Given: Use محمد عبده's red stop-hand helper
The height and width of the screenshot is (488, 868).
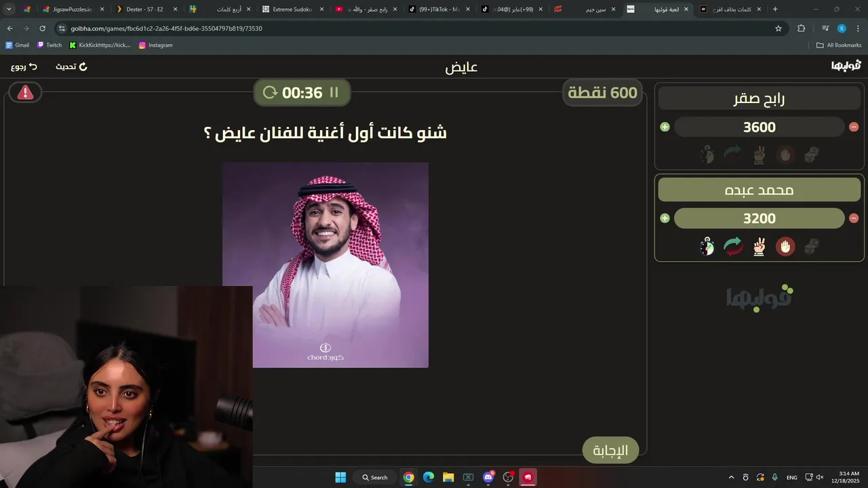Looking at the screenshot, I should point(785,246).
